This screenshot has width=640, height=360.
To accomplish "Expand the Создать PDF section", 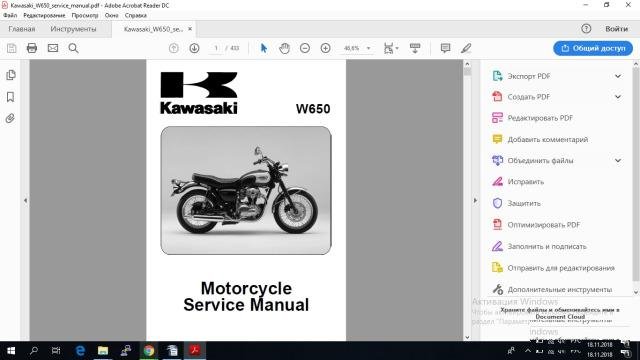I will click(x=618, y=97).
